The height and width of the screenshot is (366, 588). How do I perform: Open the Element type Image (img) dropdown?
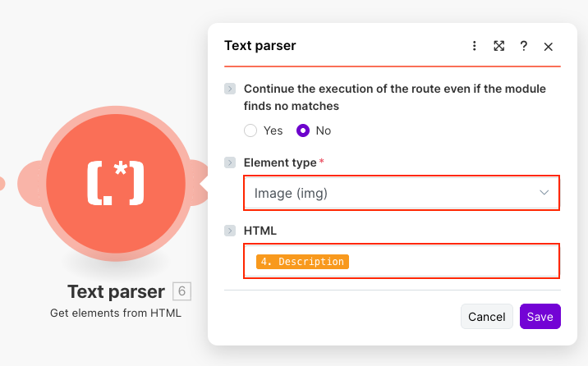tap(401, 193)
